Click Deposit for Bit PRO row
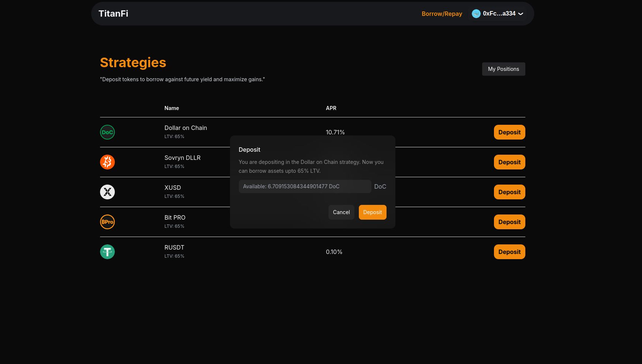 pyautogui.click(x=509, y=222)
